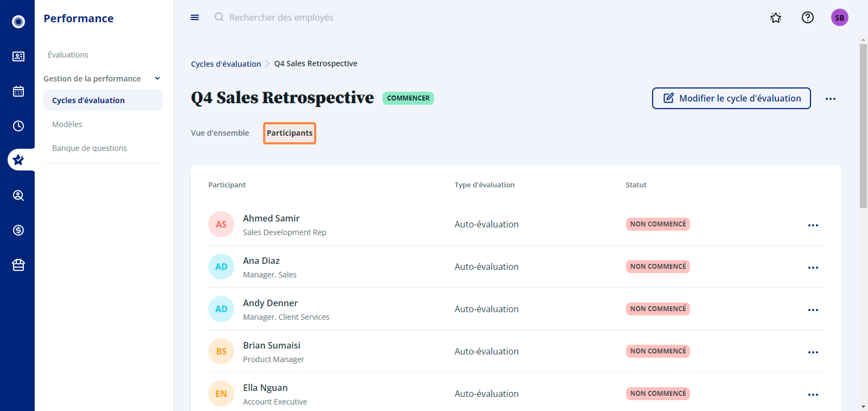
Task: Open Brian Sumaisi row actions menu
Action: (813, 352)
